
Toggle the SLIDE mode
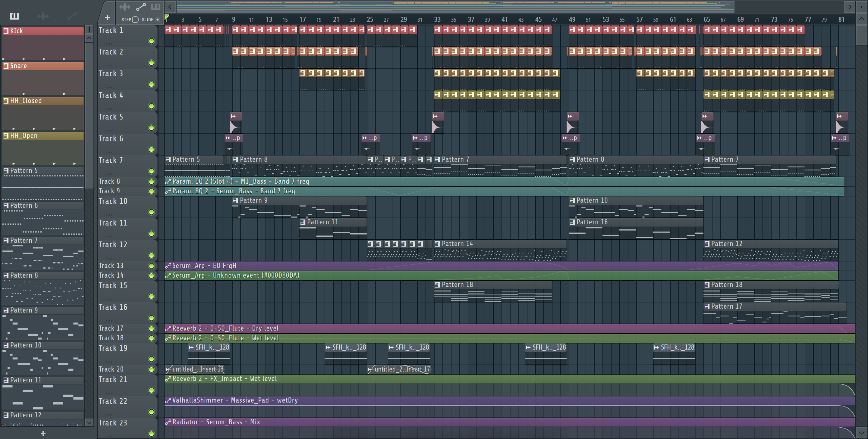tap(157, 20)
